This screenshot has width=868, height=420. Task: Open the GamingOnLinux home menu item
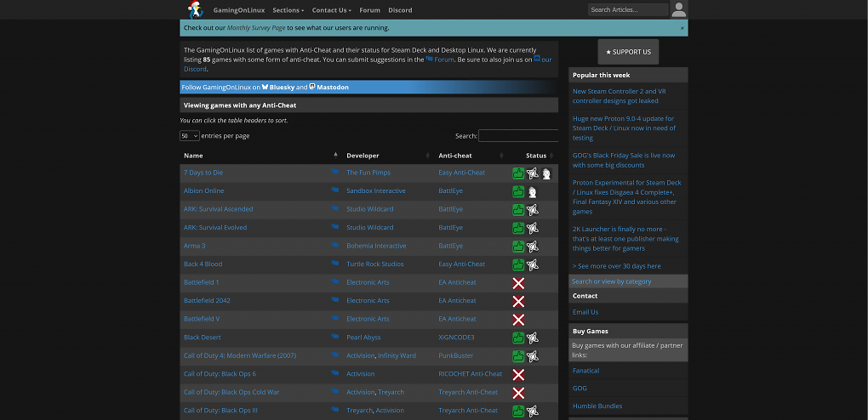pyautogui.click(x=239, y=10)
